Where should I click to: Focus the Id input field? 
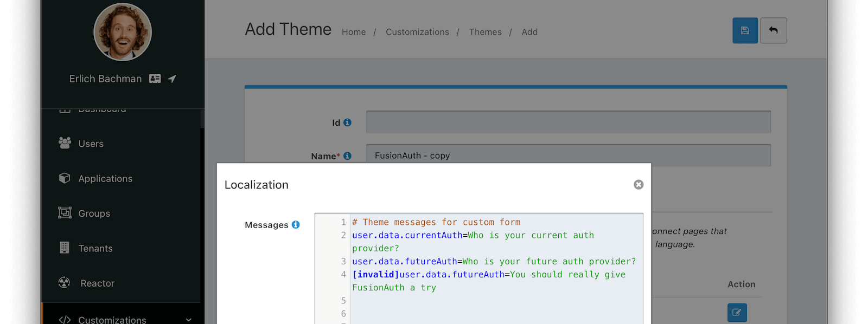tap(569, 122)
